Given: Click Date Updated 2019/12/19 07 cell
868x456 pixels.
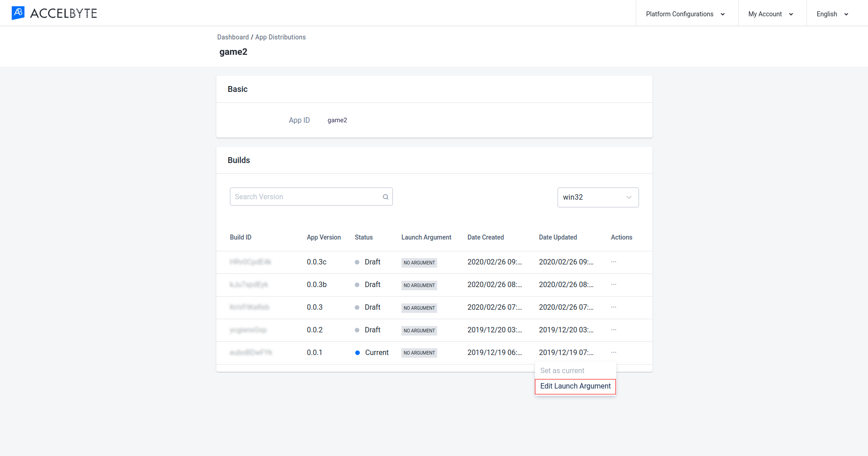Looking at the screenshot, I should pos(566,352).
